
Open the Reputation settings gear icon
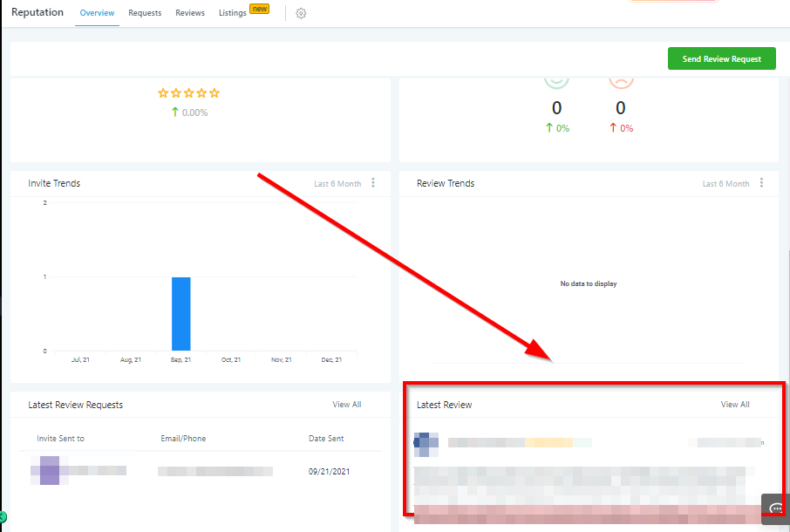click(x=301, y=13)
